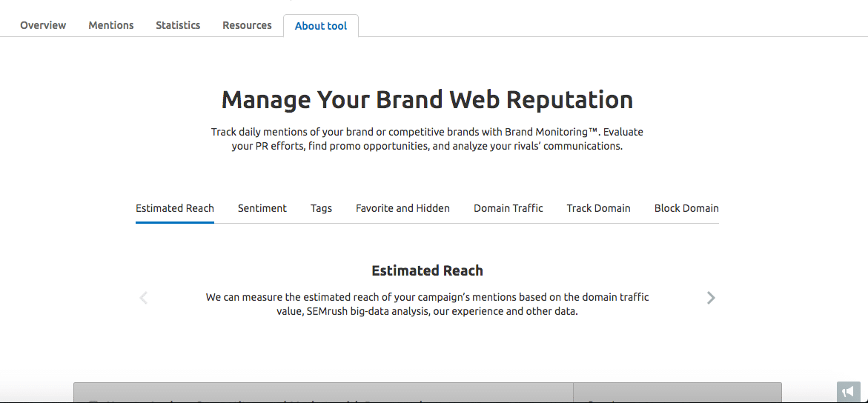This screenshot has height=403, width=868.
Task: View the Favorite and Hidden feature
Action: [x=402, y=208]
